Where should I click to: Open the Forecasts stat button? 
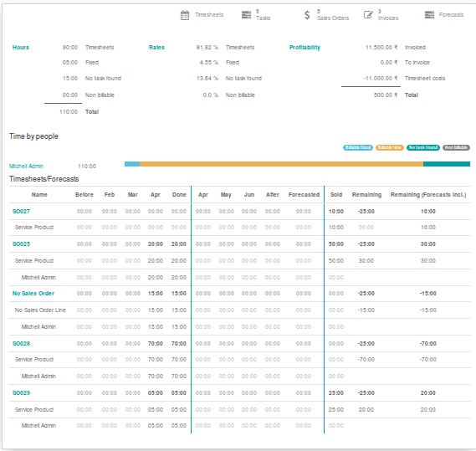pyautogui.click(x=444, y=15)
